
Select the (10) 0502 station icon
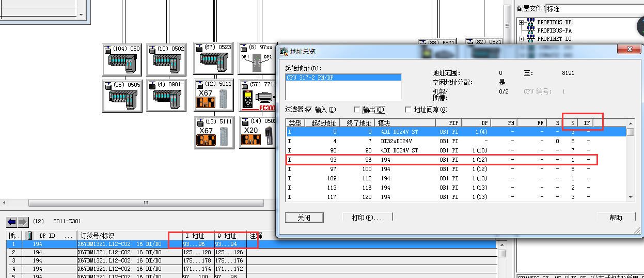click(166, 60)
